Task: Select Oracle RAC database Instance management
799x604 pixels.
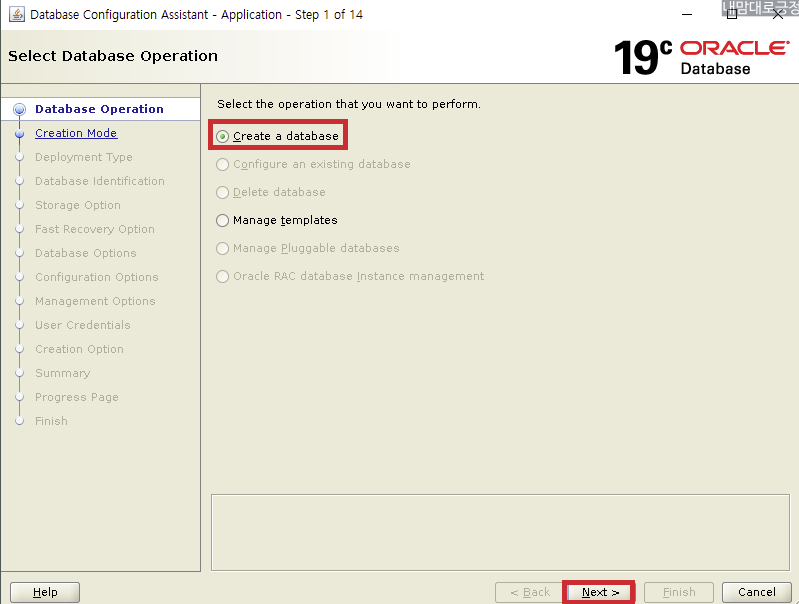Action: pos(222,276)
